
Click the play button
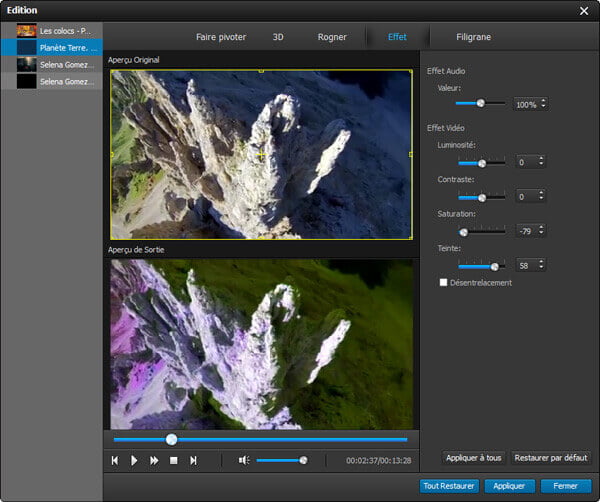tap(134, 460)
